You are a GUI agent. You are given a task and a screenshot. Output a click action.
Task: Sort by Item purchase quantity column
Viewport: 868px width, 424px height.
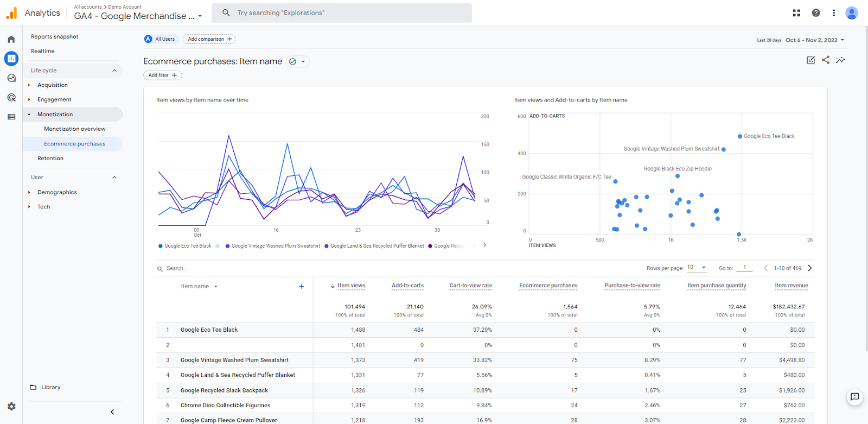click(717, 286)
